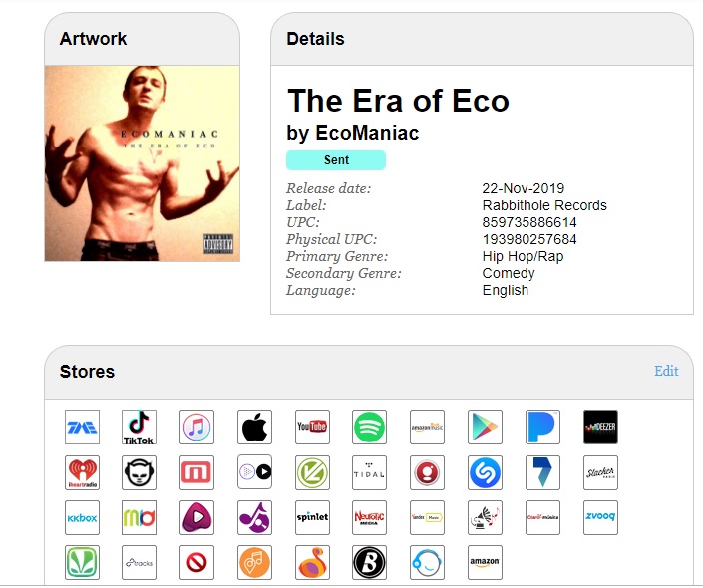Screen dimensions: 703x588
Task: Select the Spotify store icon
Action: 369,427
